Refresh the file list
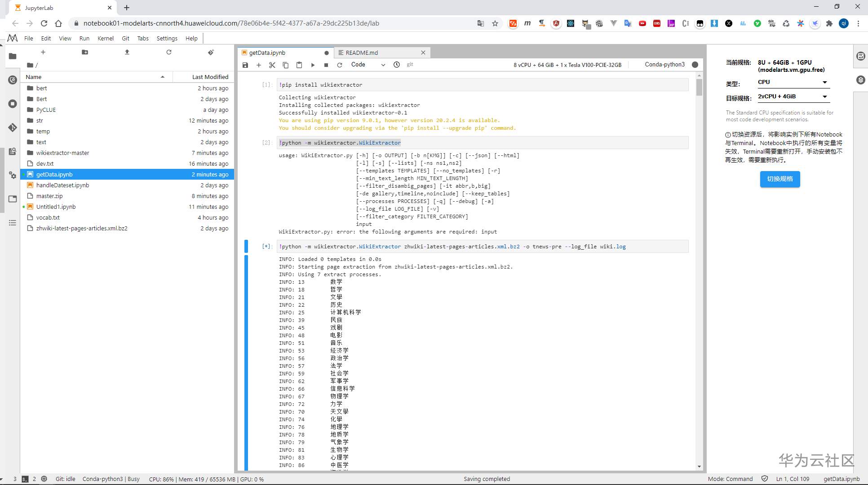 (x=169, y=53)
